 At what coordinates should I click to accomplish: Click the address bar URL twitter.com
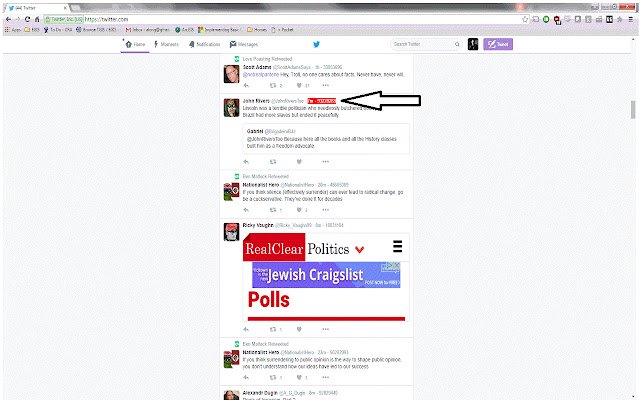tap(106, 19)
